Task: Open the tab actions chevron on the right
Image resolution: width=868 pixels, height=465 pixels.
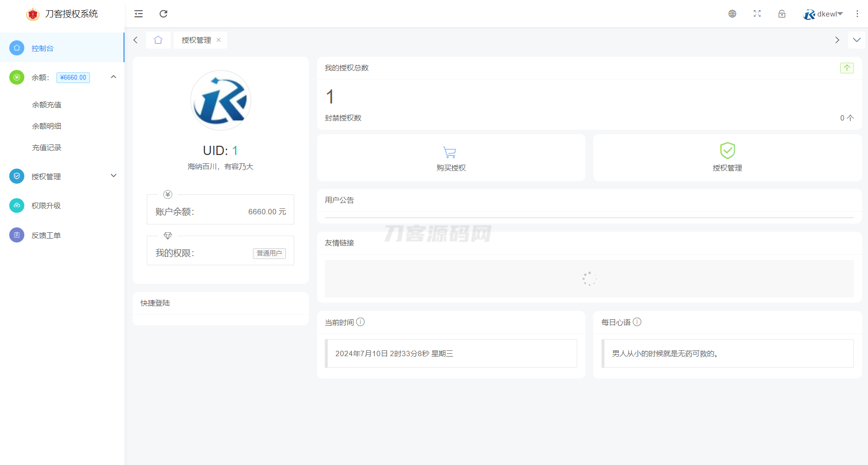Action: click(857, 40)
